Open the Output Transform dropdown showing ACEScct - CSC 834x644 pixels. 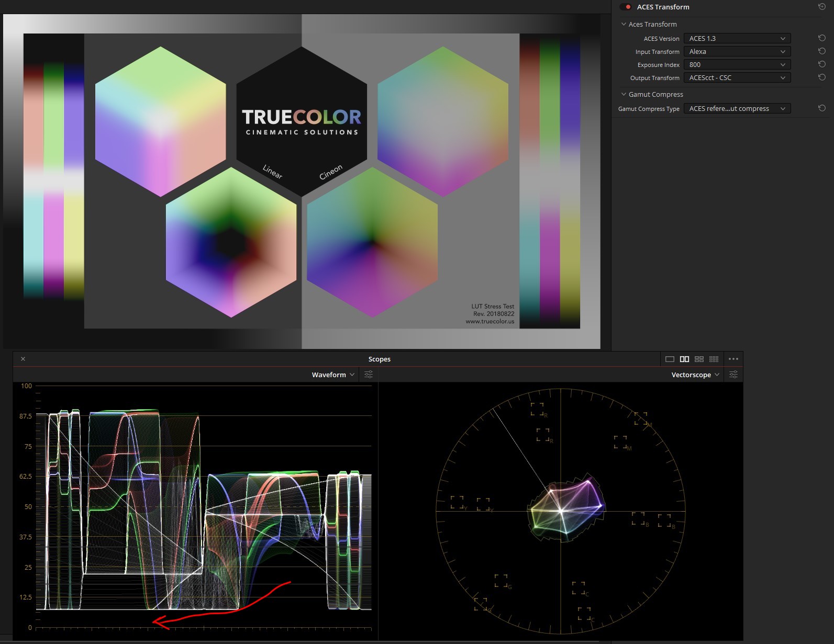click(x=737, y=77)
